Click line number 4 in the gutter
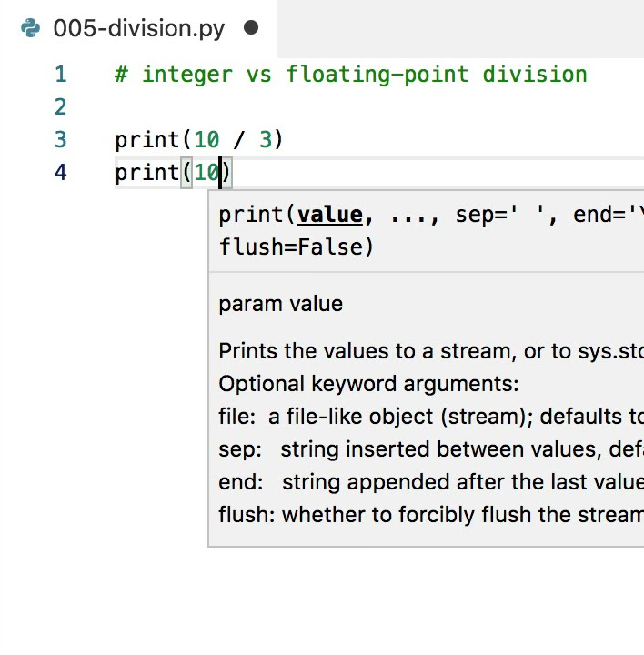The width and height of the screenshot is (644, 655). [61, 172]
